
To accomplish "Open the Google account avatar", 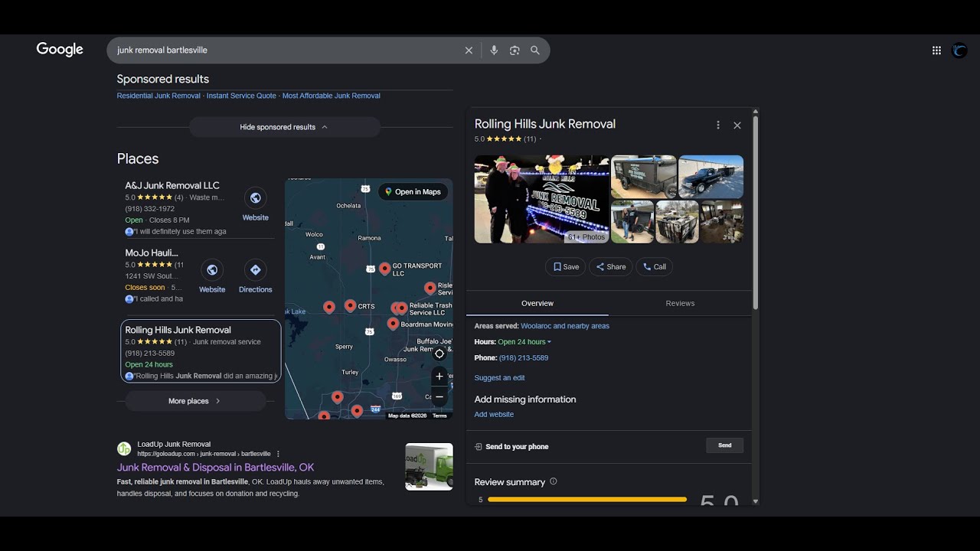I will click(x=959, y=51).
